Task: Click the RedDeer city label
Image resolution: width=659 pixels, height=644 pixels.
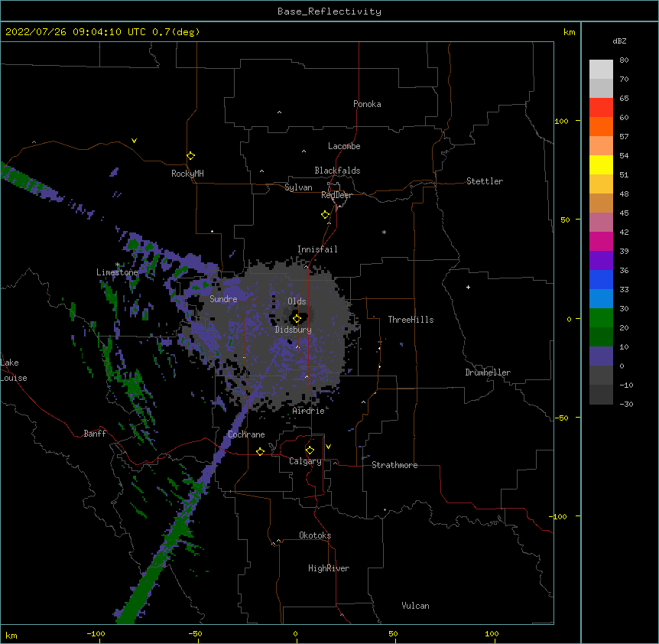Action: pos(336,195)
